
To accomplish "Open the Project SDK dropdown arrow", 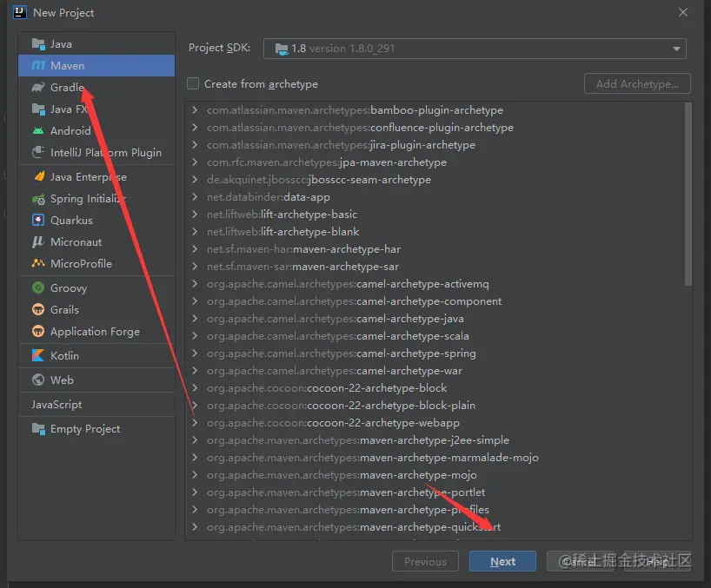I will tap(676, 49).
